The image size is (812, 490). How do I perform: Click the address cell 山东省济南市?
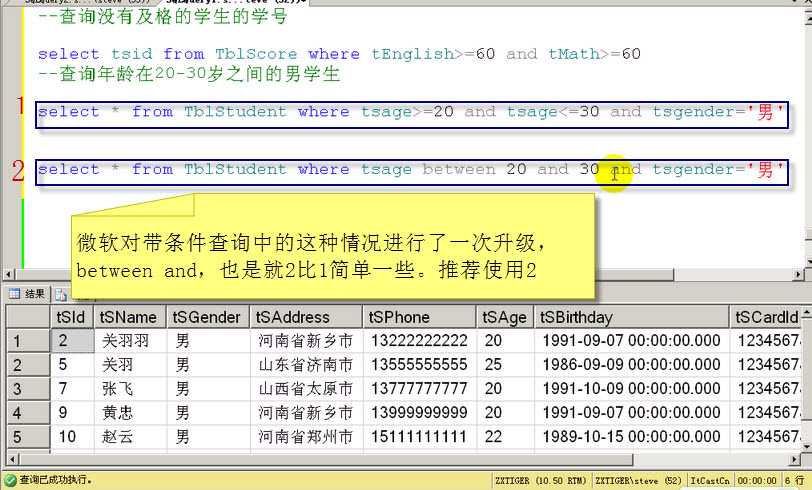tap(306, 365)
